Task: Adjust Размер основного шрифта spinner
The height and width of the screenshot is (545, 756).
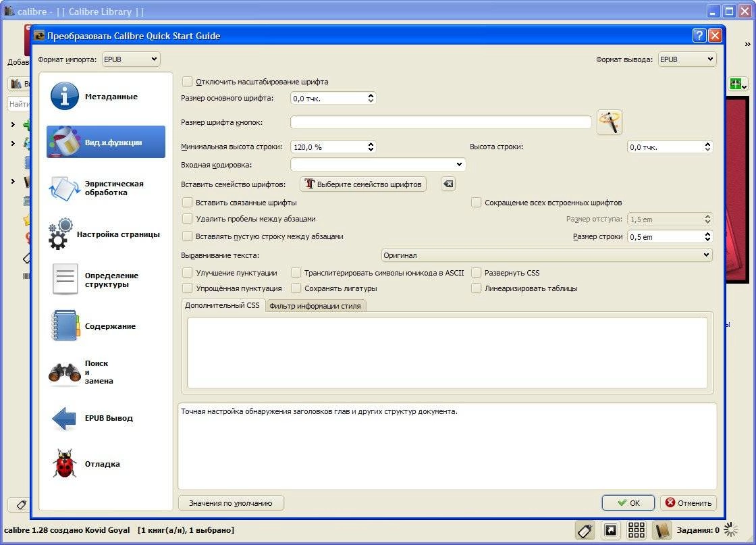Action: tap(333, 99)
